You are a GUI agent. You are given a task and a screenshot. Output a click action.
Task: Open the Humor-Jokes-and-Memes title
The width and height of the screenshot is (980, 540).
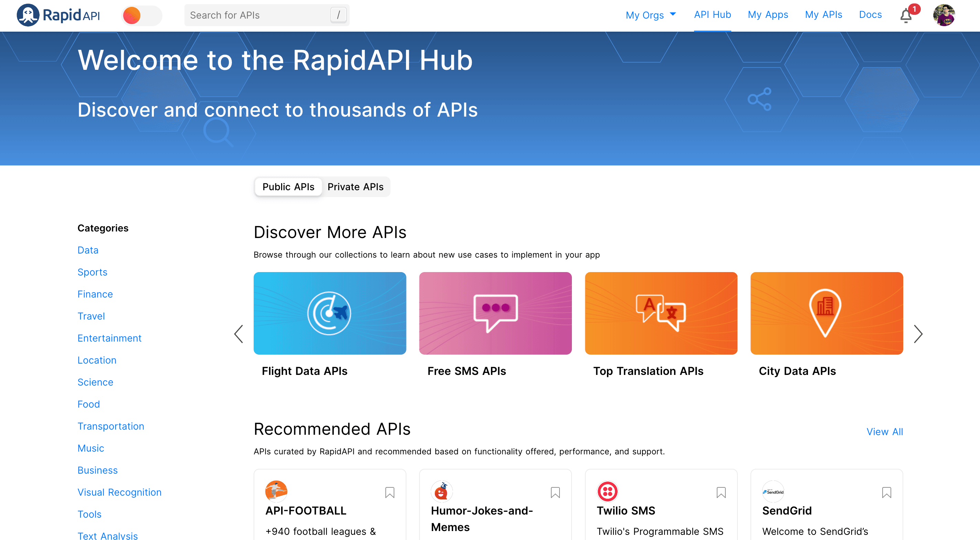[482, 519]
